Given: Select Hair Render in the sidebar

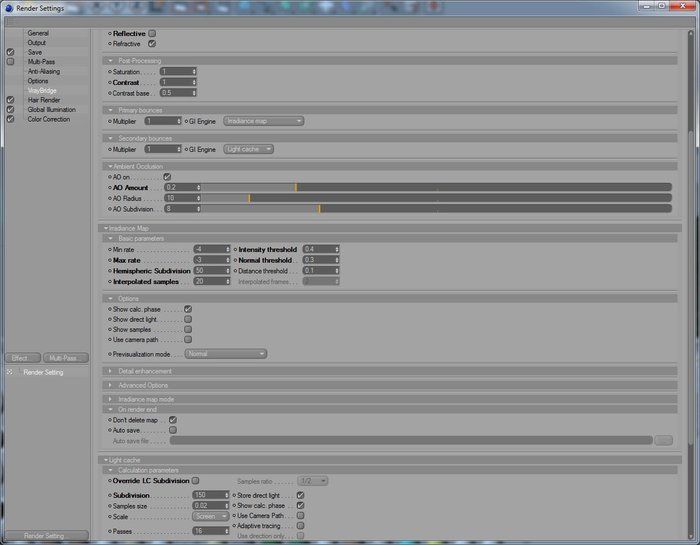Looking at the screenshot, I should (44, 100).
